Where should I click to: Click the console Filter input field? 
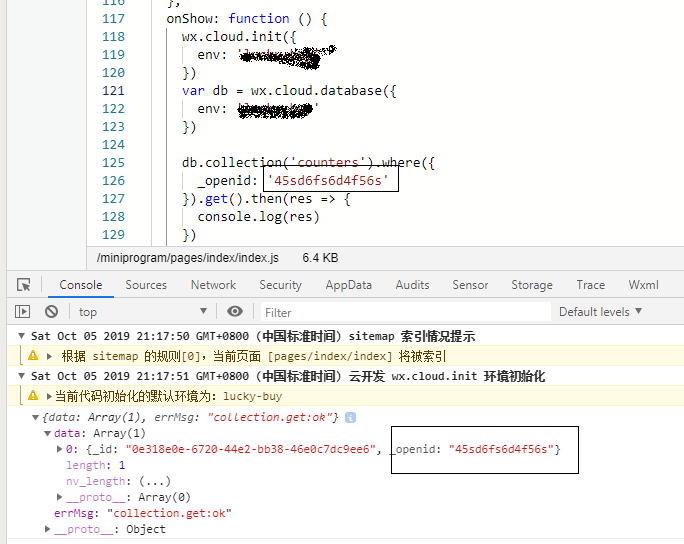[406, 312]
